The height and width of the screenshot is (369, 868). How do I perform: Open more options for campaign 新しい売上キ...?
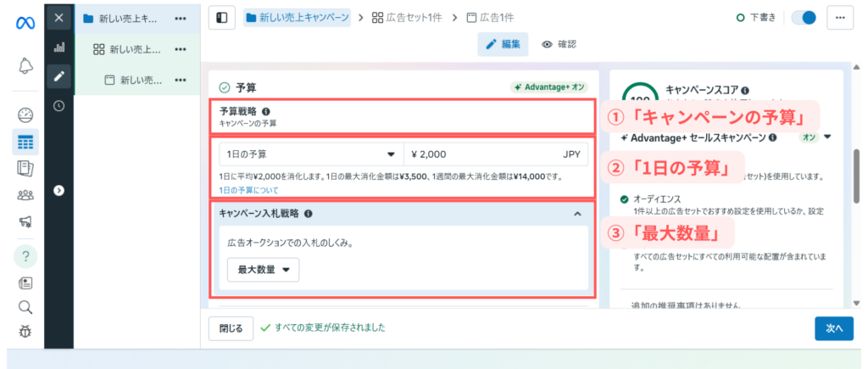[181, 19]
